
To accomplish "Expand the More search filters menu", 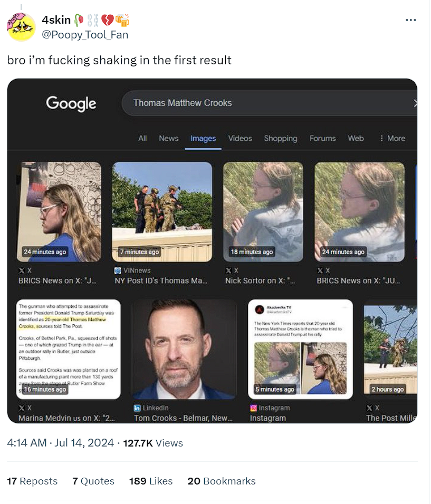I will click(x=392, y=138).
